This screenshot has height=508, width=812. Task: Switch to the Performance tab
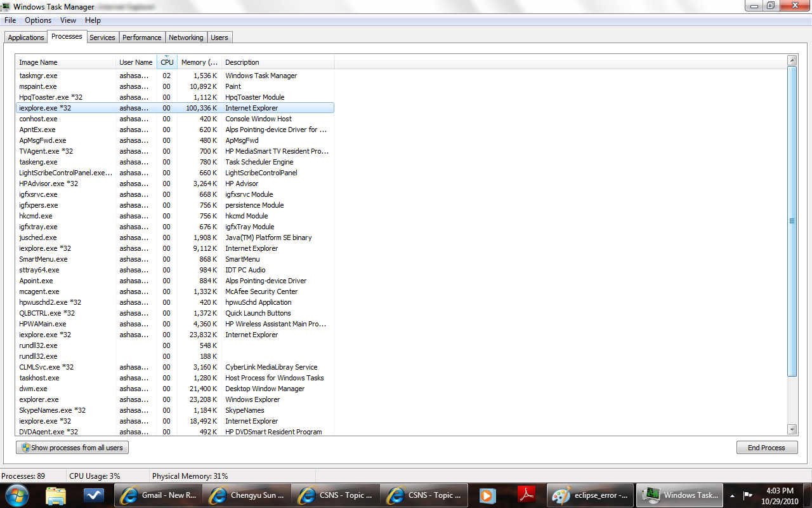coord(141,37)
